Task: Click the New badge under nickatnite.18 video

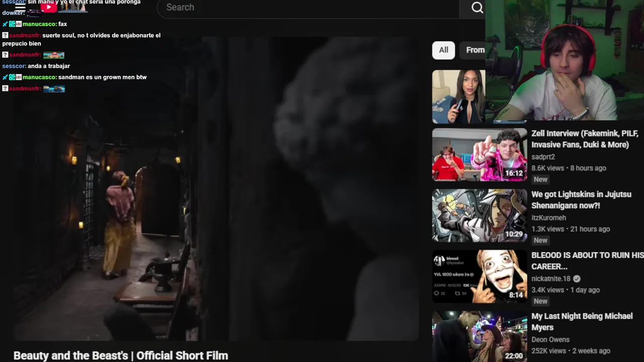Action: tap(540, 301)
